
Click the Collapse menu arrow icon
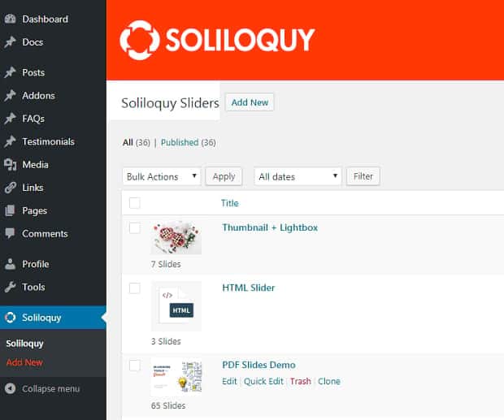[10, 388]
